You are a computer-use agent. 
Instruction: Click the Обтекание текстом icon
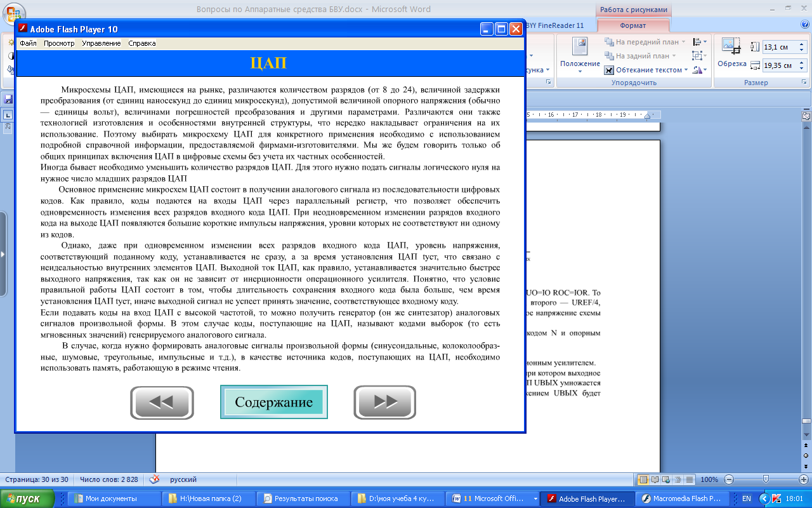(609, 70)
